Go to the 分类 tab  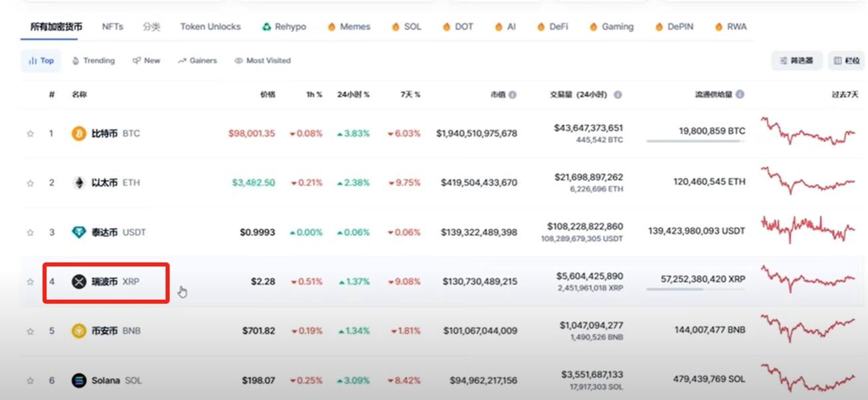click(x=152, y=27)
